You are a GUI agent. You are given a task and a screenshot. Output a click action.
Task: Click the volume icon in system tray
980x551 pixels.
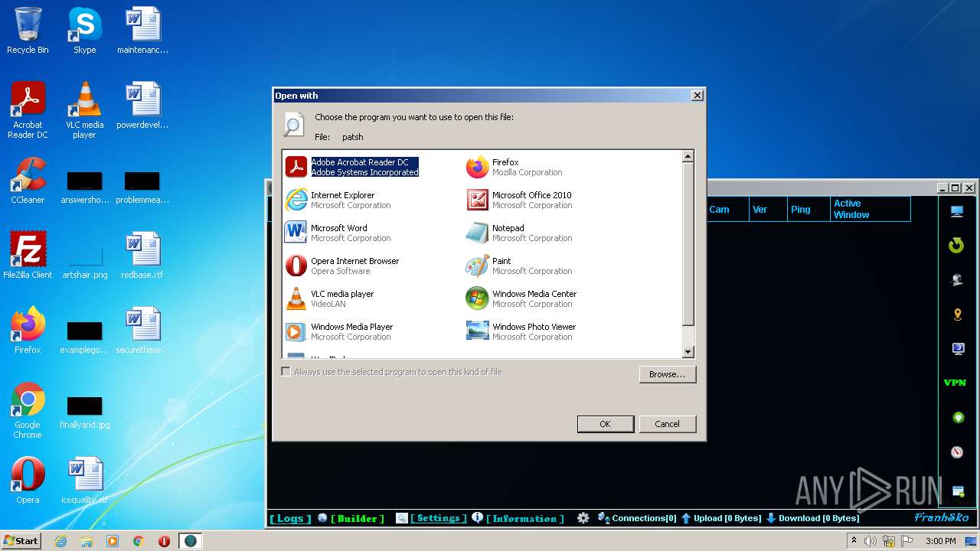[871, 541]
